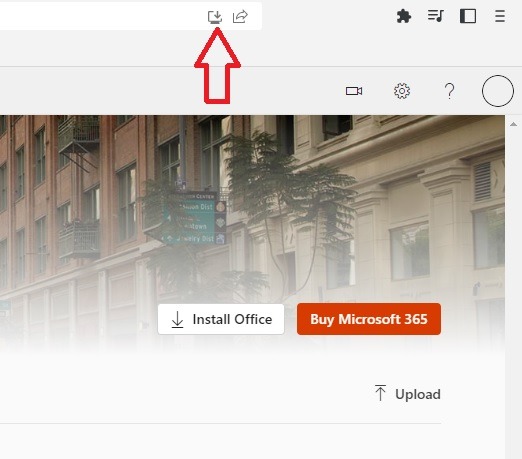
Task: Click the scrollbar up arrow
Action: [513, 124]
